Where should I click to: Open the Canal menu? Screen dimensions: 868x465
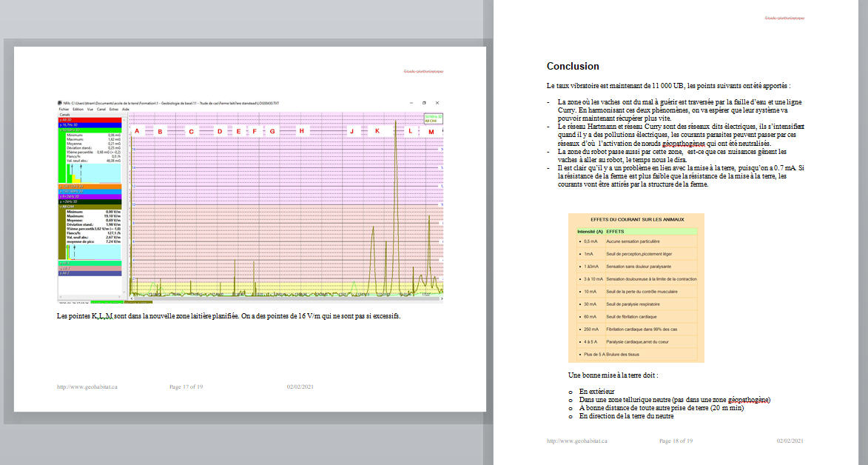100,109
